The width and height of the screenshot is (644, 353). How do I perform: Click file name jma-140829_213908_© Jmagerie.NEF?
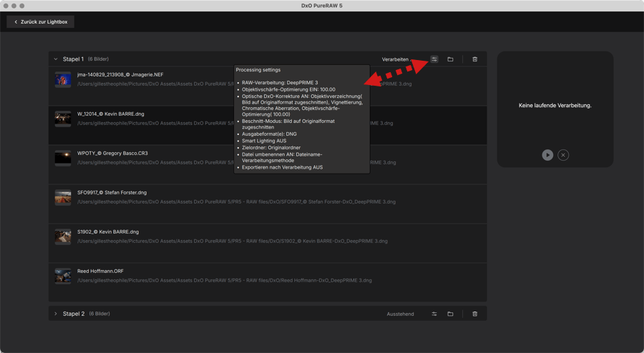click(120, 74)
